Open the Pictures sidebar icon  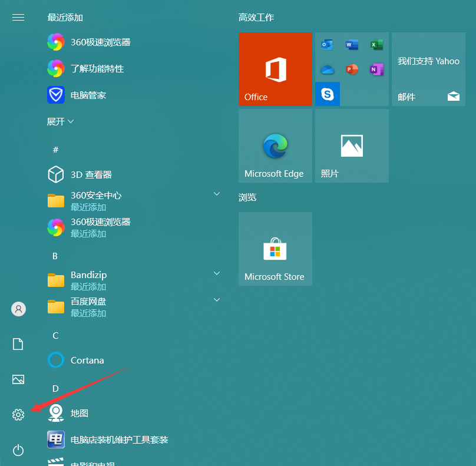click(x=18, y=379)
